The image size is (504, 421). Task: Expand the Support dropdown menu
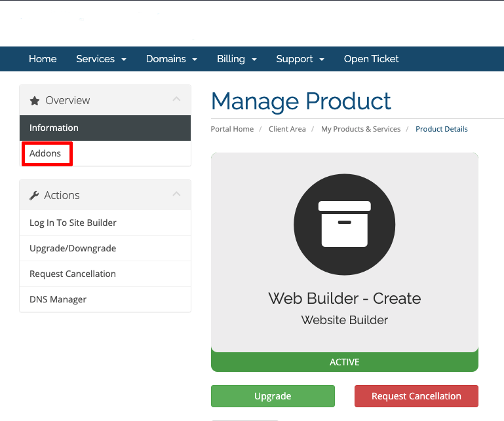300,59
